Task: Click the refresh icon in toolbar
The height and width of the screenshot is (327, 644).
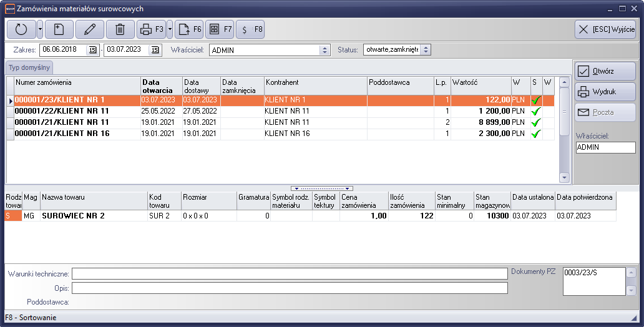Action: (21, 29)
